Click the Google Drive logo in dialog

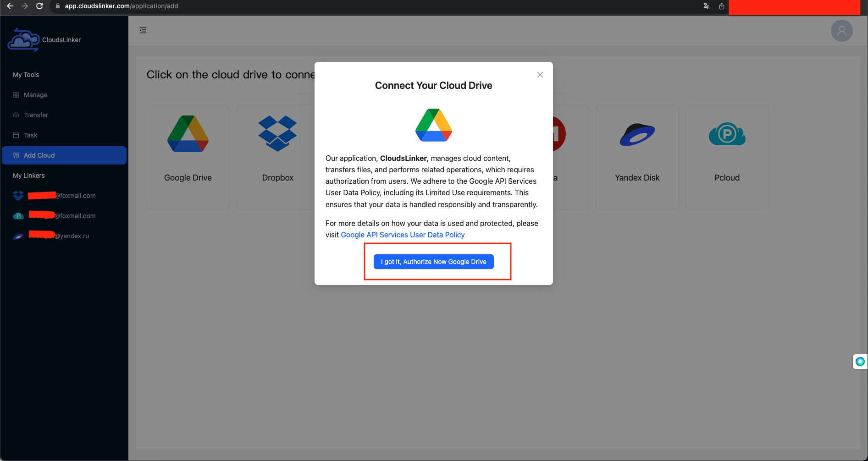pos(434,125)
